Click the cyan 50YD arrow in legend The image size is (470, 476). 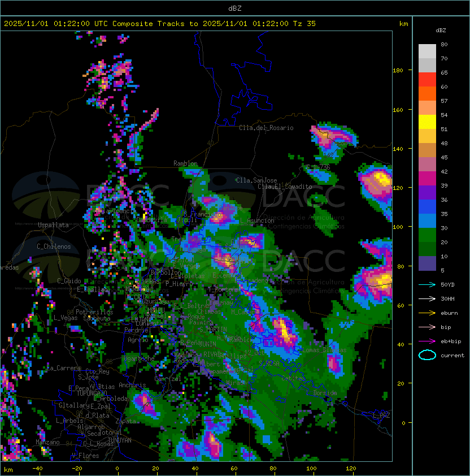click(x=427, y=285)
